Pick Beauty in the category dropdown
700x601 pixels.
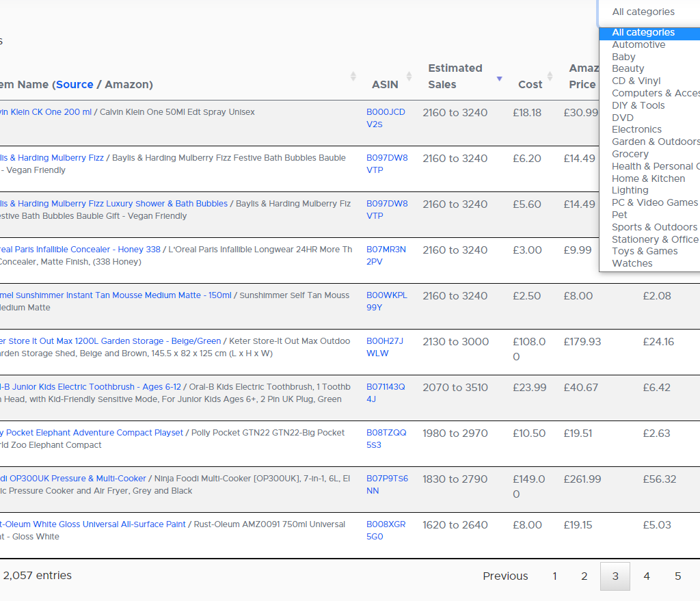pyautogui.click(x=628, y=68)
